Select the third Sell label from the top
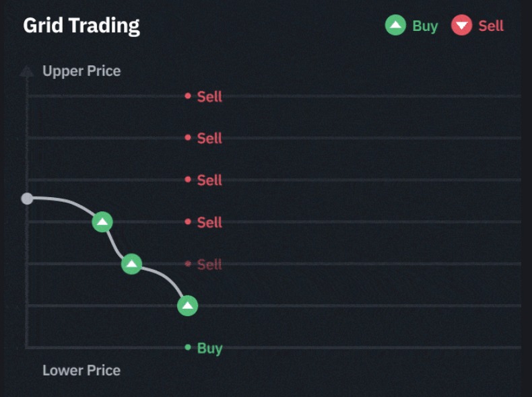Image resolution: width=532 pixels, height=397 pixels. (x=209, y=180)
